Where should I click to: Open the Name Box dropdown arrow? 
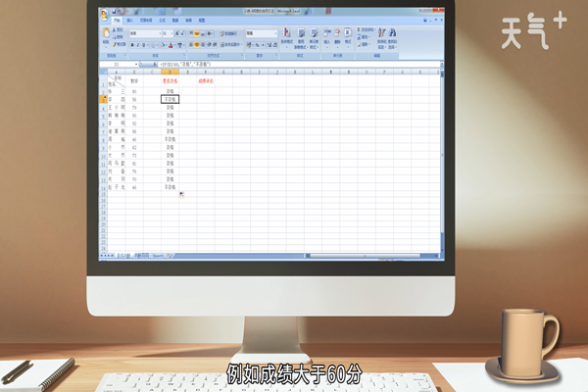click(136, 64)
